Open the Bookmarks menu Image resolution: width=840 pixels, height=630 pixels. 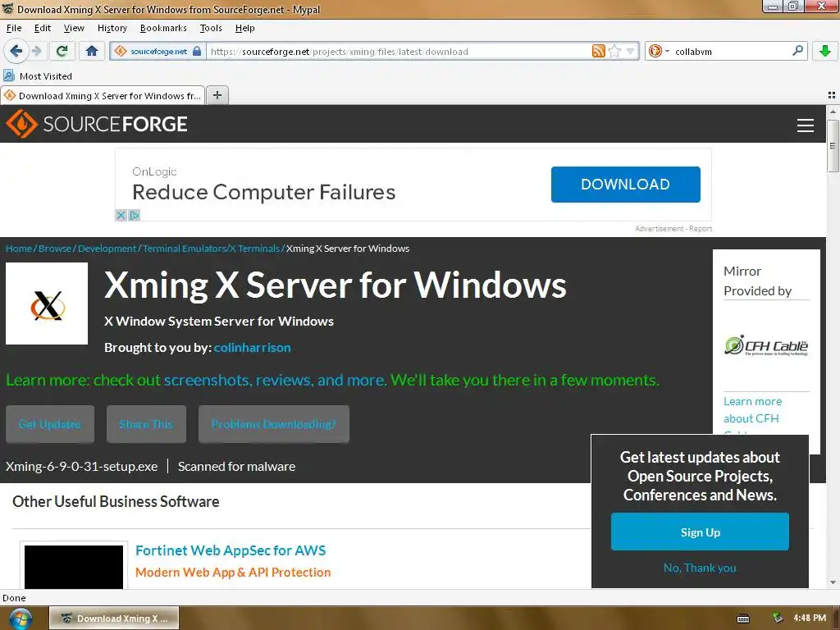tap(163, 28)
